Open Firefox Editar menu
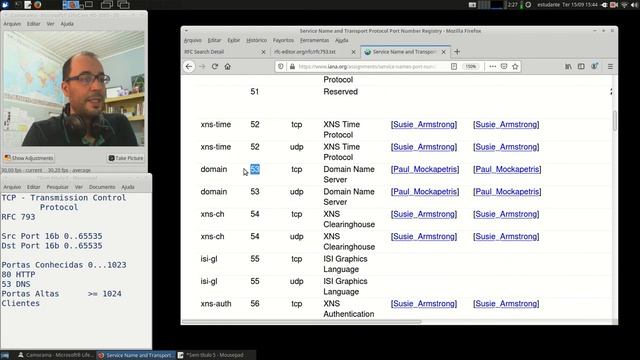Image resolution: width=640 pixels, height=360 pixels. 214,40
